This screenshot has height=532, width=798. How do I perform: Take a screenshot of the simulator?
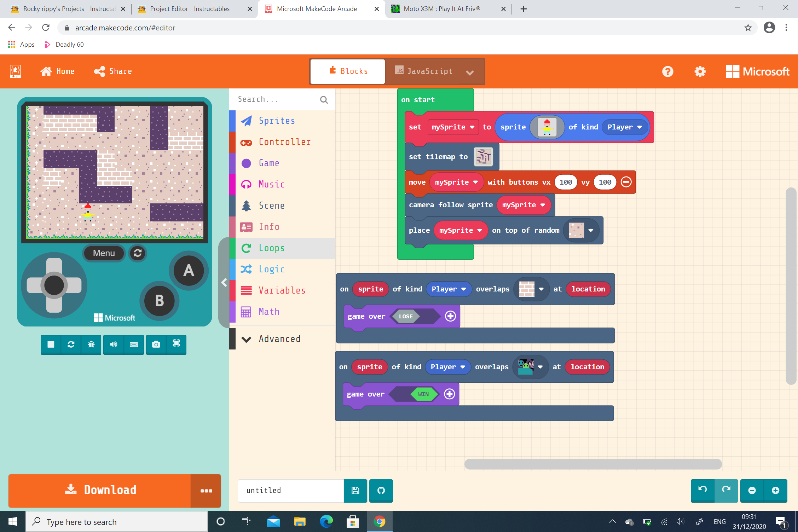(x=156, y=345)
